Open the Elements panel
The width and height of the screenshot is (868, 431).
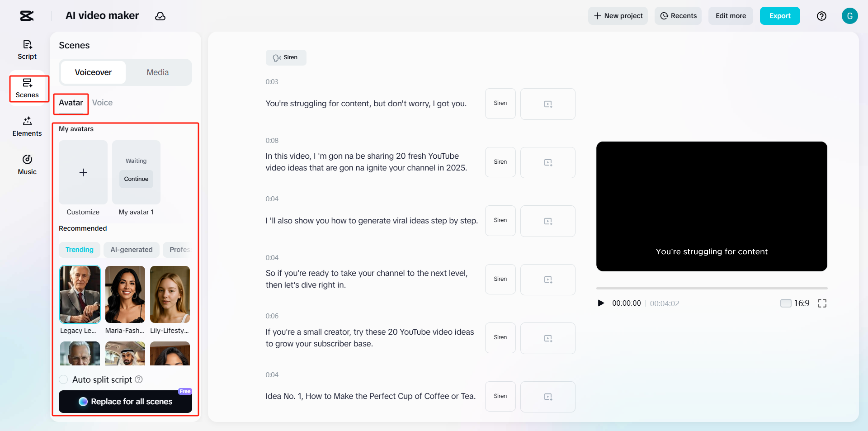[x=27, y=127]
